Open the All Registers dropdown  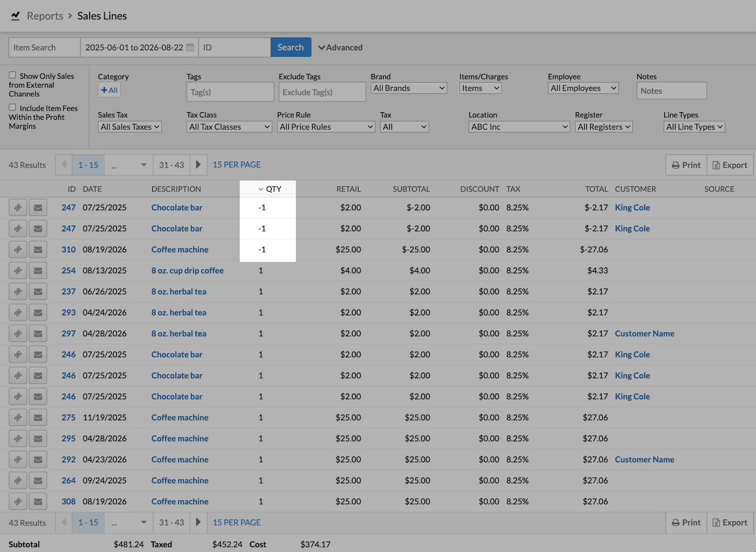[604, 127]
